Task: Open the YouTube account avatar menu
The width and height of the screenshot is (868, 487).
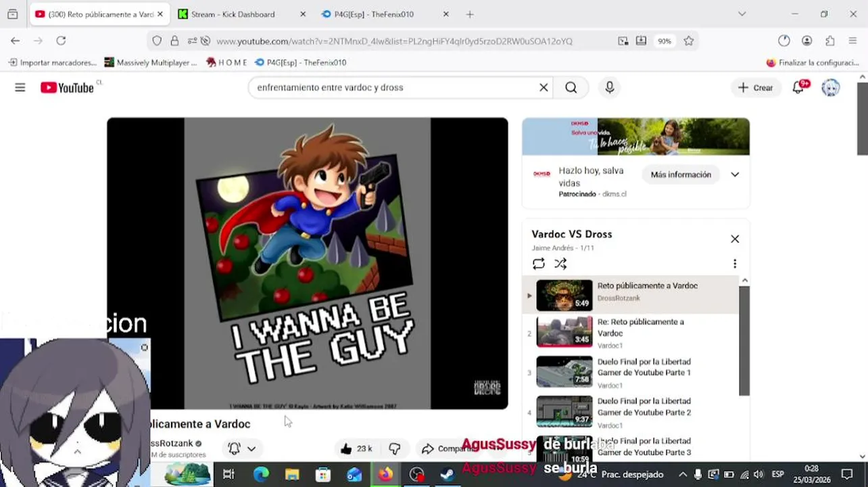Action: click(831, 87)
